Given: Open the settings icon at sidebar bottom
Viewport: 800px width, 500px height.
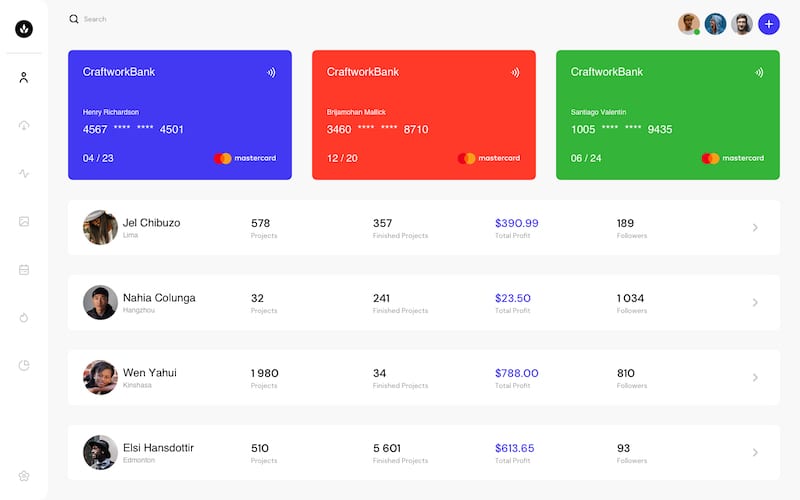Looking at the screenshot, I should tap(24, 476).
